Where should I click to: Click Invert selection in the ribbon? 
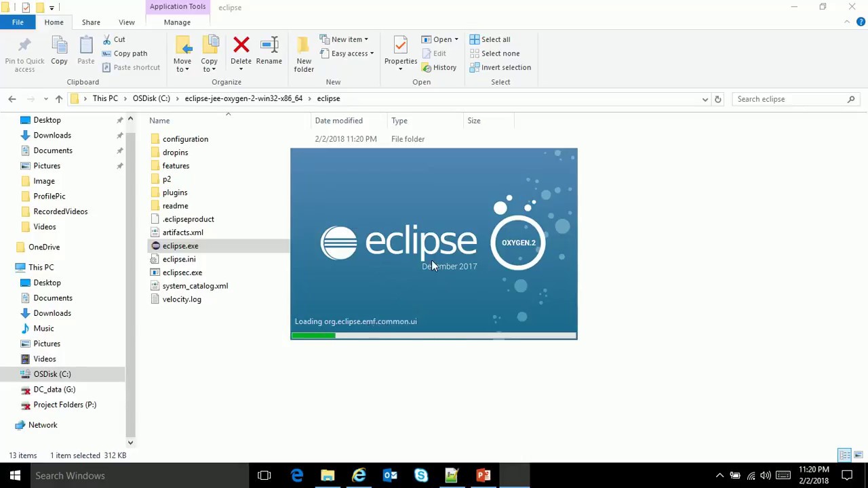click(x=500, y=67)
